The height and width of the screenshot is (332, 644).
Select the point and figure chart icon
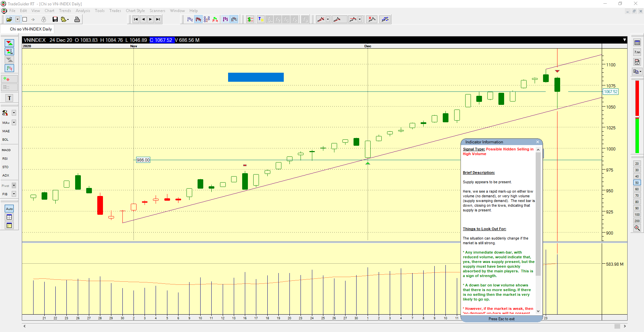(207, 19)
